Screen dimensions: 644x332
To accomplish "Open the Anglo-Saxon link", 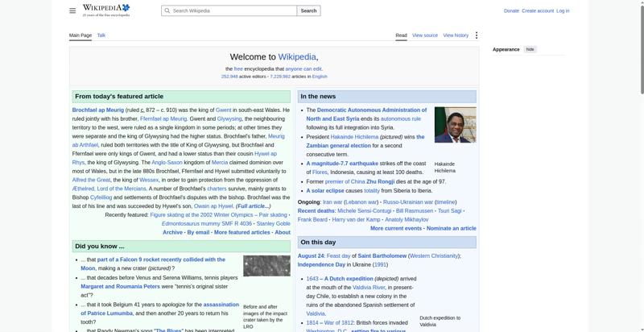I will (167, 163).
